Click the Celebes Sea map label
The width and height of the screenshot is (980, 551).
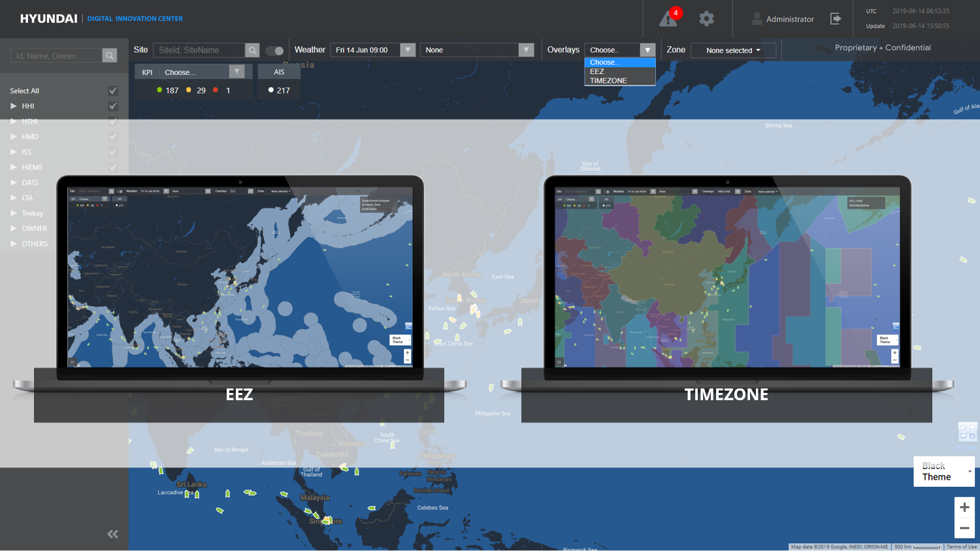pos(433,507)
